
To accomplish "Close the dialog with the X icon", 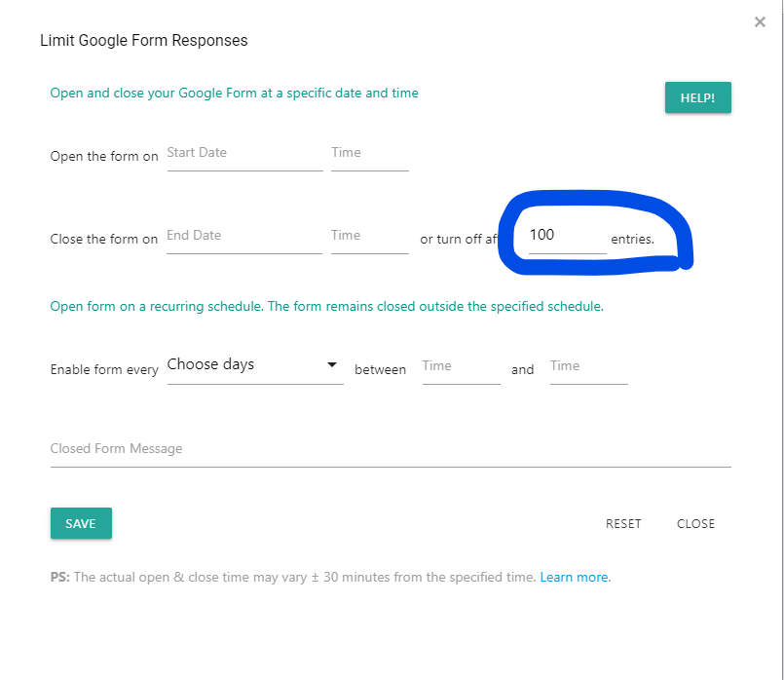I will [x=760, y=22].
